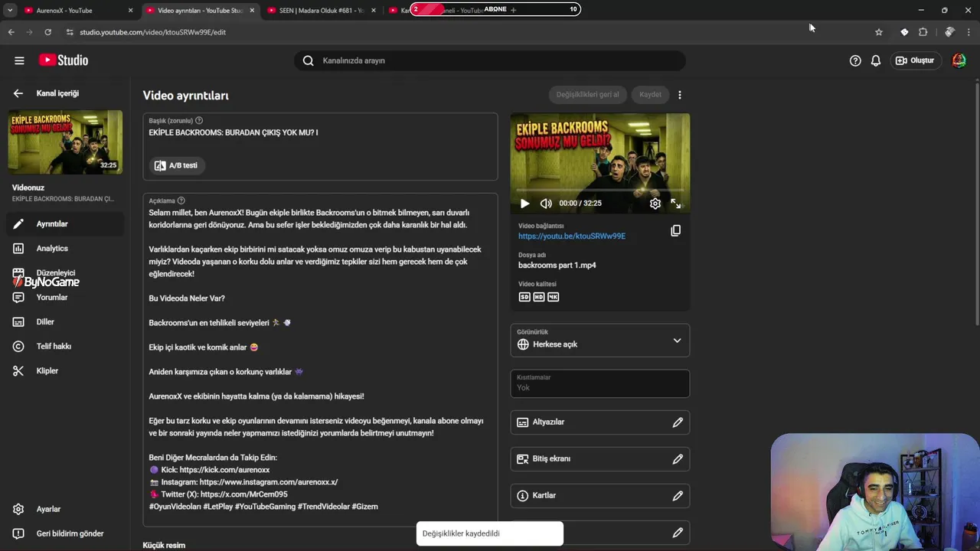Click the file name backrooms part 1.mp4

coord(557,266)
